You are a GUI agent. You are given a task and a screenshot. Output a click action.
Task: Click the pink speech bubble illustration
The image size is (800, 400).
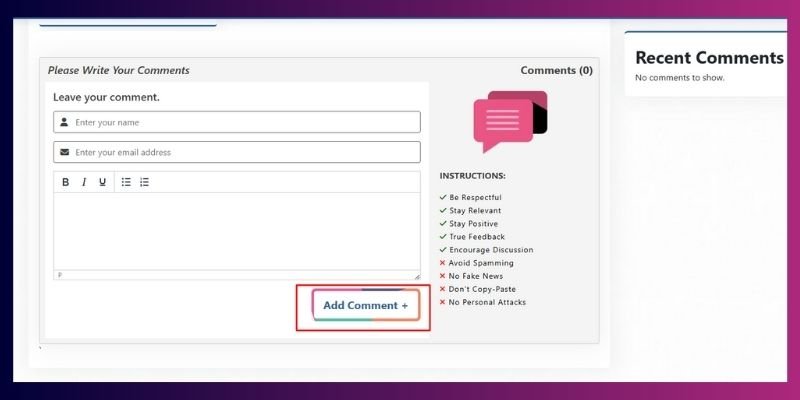click(x=510, y=121)
